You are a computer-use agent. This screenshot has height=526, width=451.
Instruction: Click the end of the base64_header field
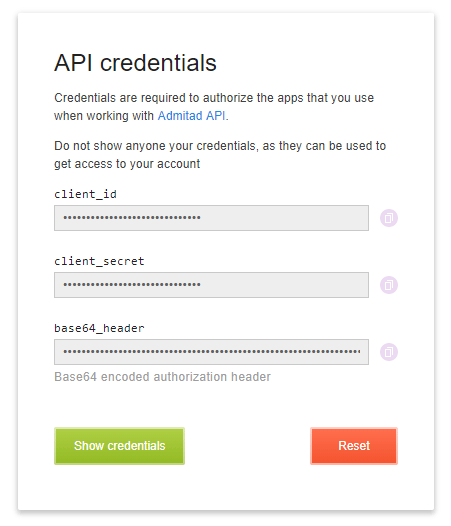coord(358,352)
